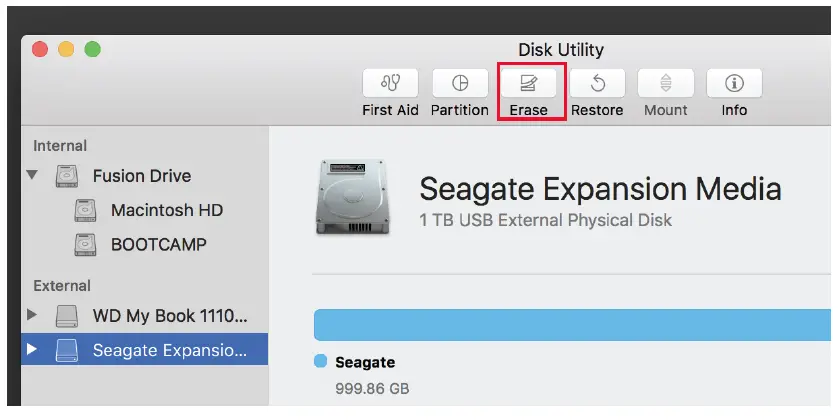Click the blue Seagate partition legend dot
Viewport: 839px width, 420px height.
pyautogui.click(x=321, y=362)
